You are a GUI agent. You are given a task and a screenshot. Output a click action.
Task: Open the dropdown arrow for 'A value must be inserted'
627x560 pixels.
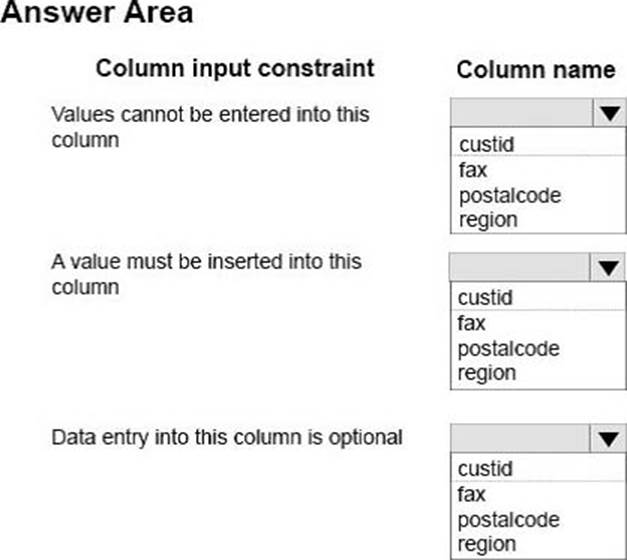coord(607,268)
